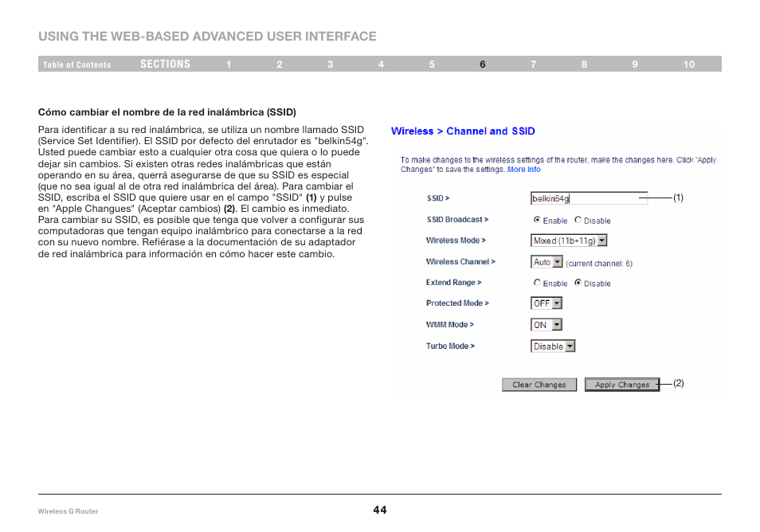
Task: Open the Table of Contents link
Action: pyautogui.click(x=76, y=65)
